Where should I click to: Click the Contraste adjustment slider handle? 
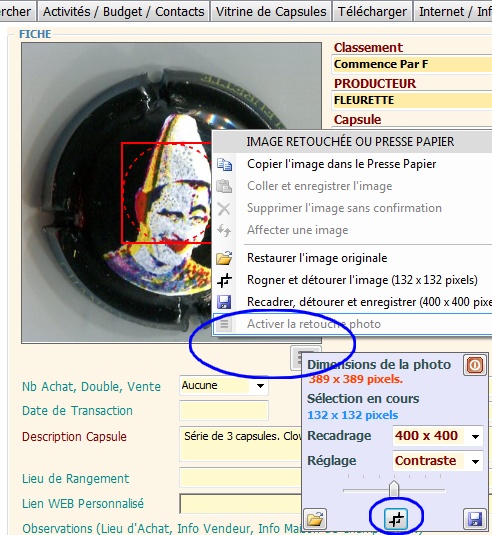click(394, 488)
